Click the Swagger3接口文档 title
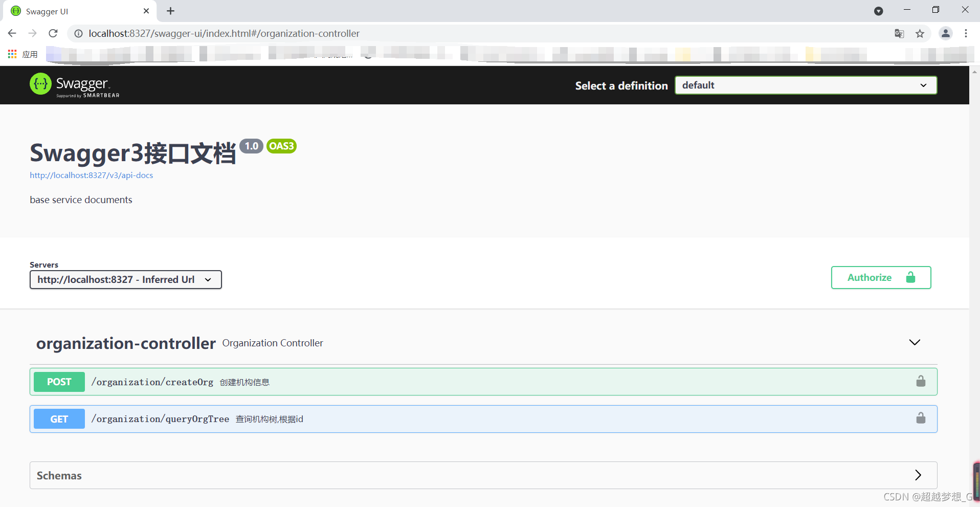The image size is (980, 507). tap(133, 153)
